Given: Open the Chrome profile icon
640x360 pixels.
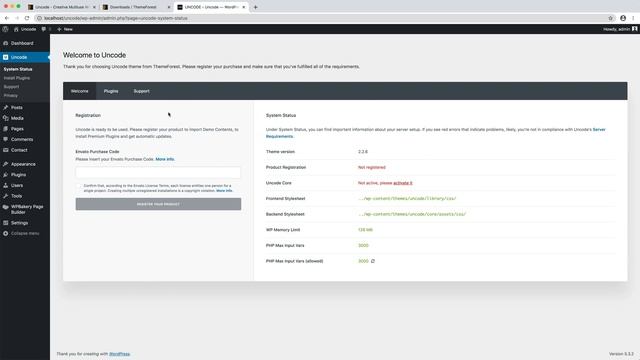Looking at the screenshot, I should (x=623, y=18).
